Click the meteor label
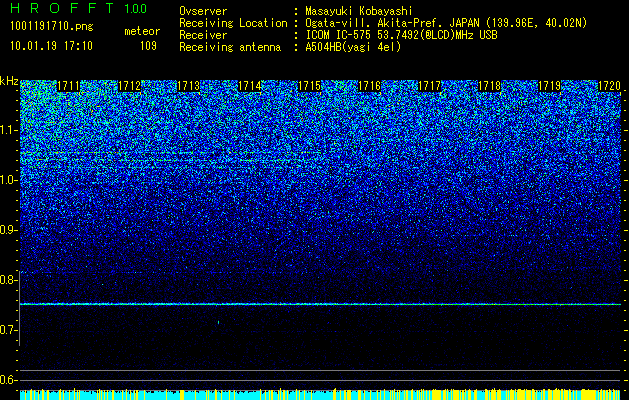The image size is (629, 400). (142, 31)
